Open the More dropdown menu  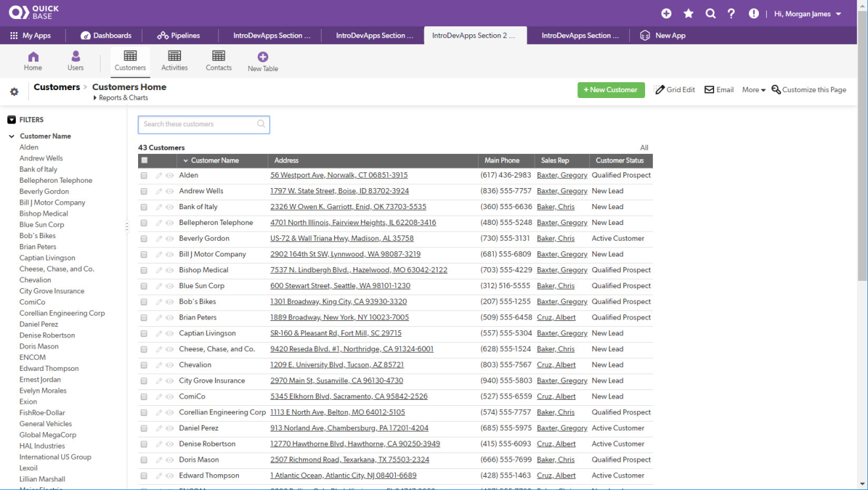754,90
